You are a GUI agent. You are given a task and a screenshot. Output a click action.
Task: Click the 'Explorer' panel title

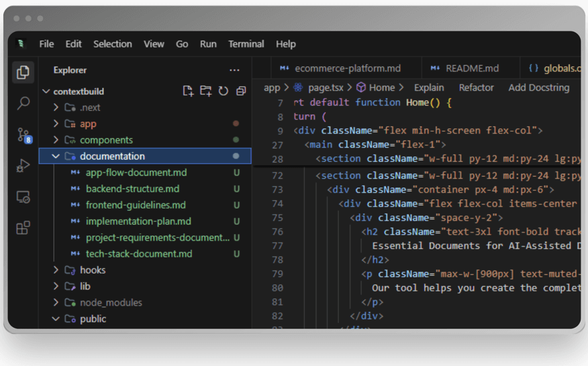[70, 70]
